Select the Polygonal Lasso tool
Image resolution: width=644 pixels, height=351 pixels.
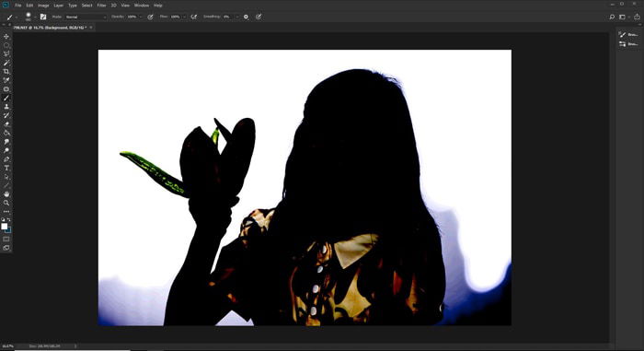6,54
